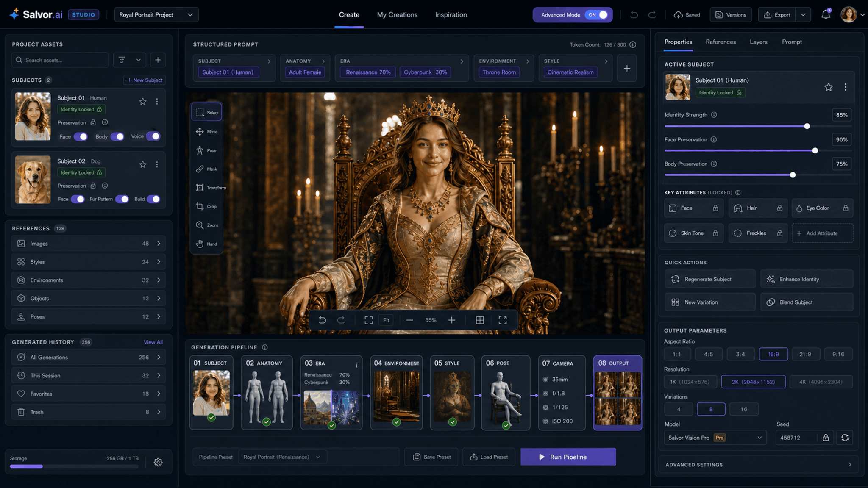Star the active subject in Properties
Screen dimensions: 868x488
point(829,87)
